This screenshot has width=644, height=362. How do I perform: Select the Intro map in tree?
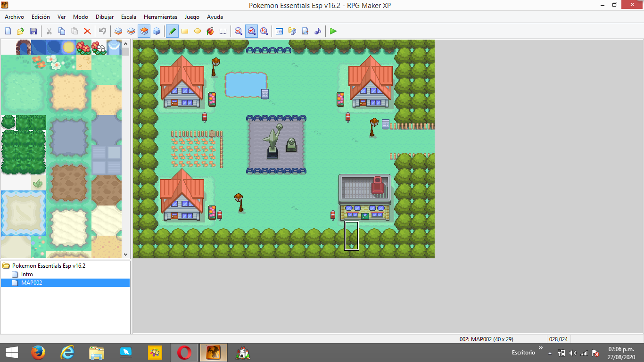coord(27,274)
